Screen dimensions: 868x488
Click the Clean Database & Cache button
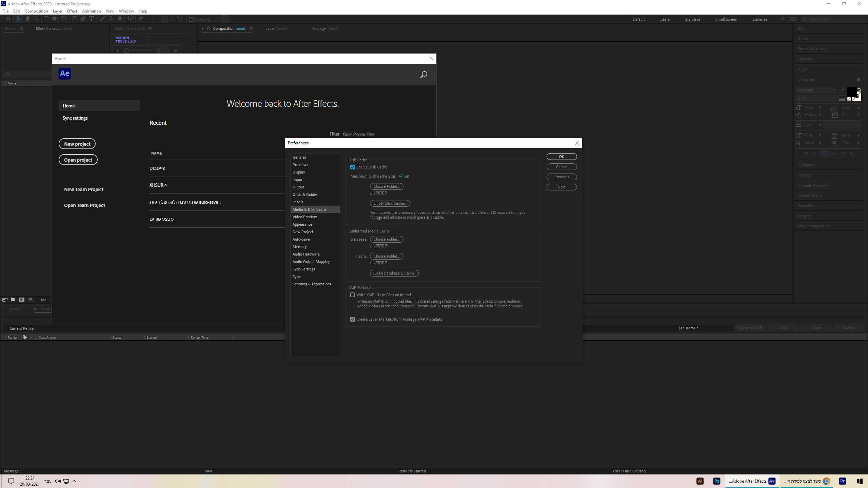(x=394, y=273)
